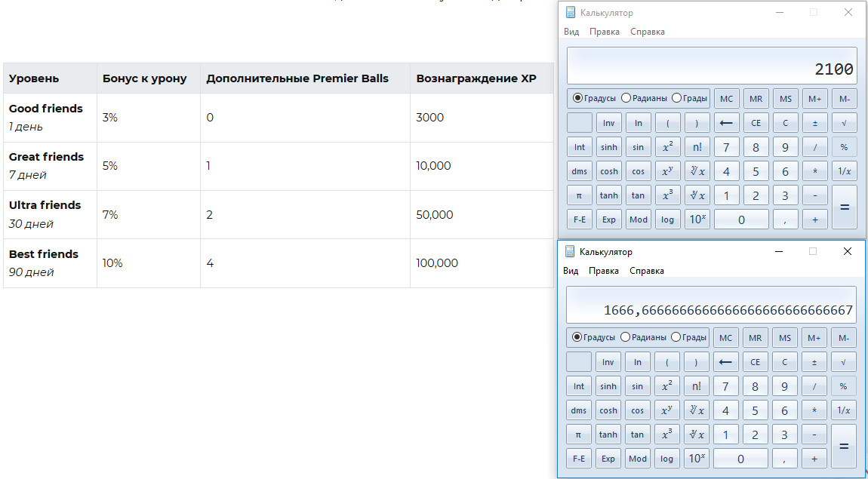Click backspace arrow in bottom calculator
The width and height of the screenshot is (868, 479).
pyautogui.click(x=725, y=362)
